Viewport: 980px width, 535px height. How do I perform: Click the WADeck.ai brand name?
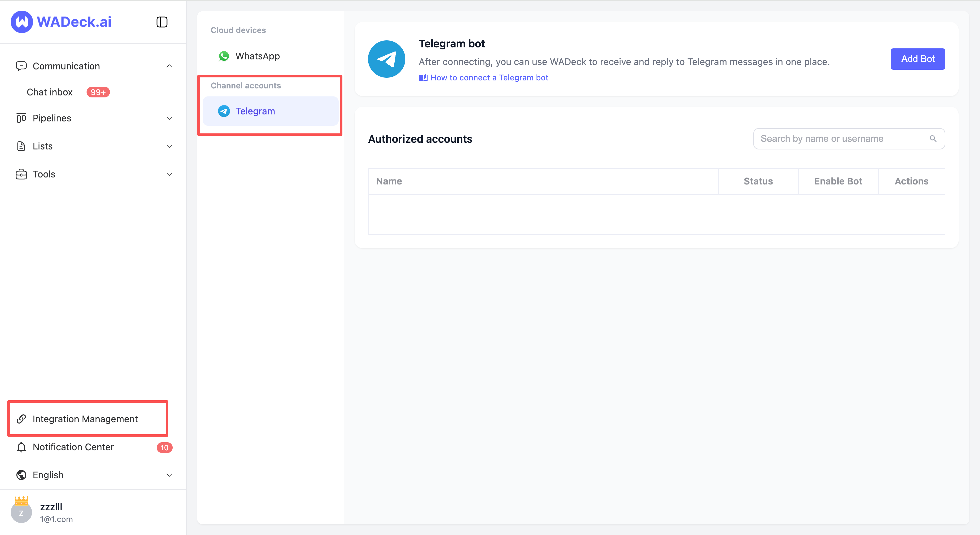click(x=74, y=22)
